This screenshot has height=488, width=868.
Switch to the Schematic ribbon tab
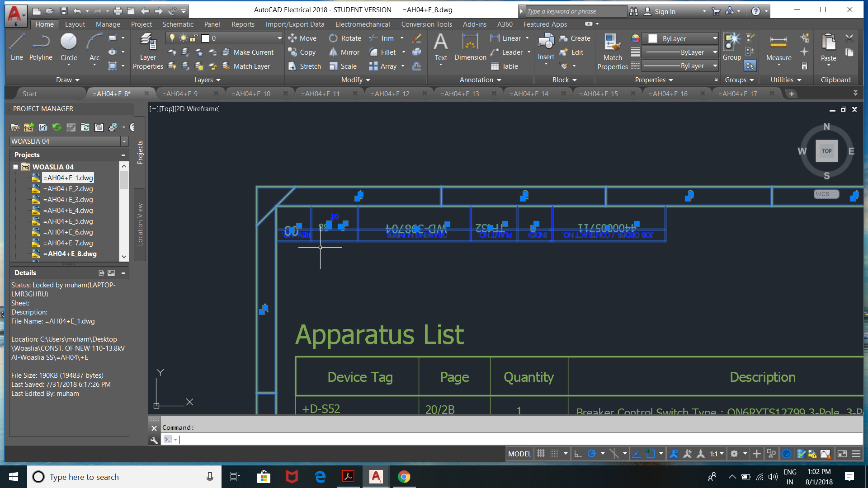pos(178,24)
